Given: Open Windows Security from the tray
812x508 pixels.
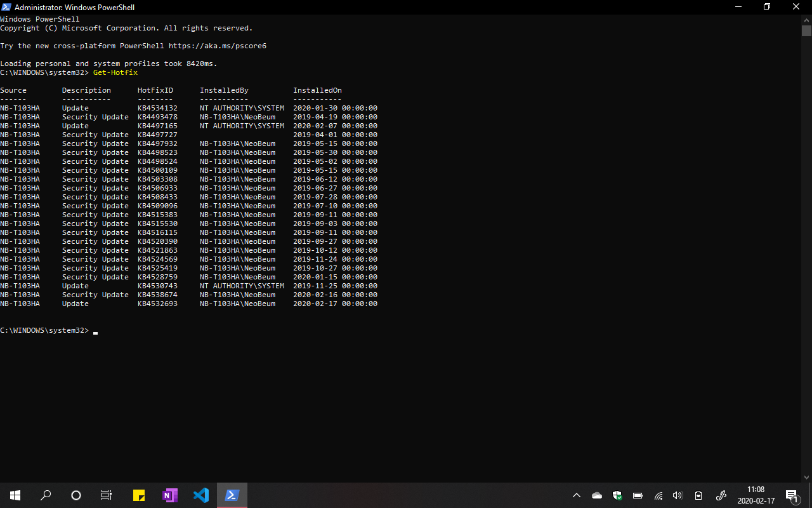Looking at the screenshot, I should [617, 495].
